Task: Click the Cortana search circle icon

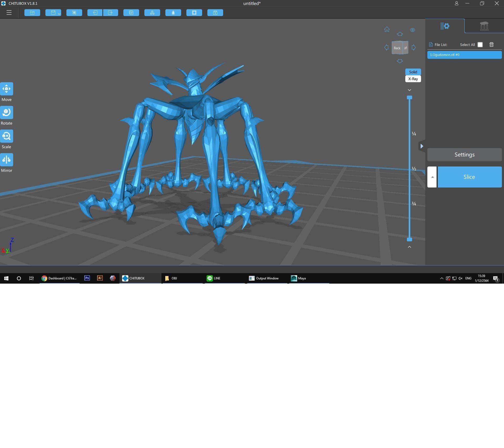Action: pos(19,278)
